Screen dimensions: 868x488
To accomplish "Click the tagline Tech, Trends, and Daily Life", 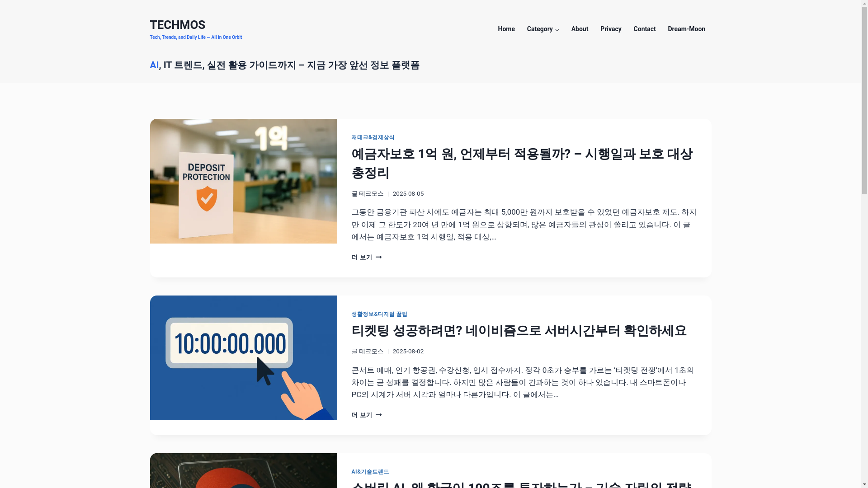I will [x=195, y=37].
